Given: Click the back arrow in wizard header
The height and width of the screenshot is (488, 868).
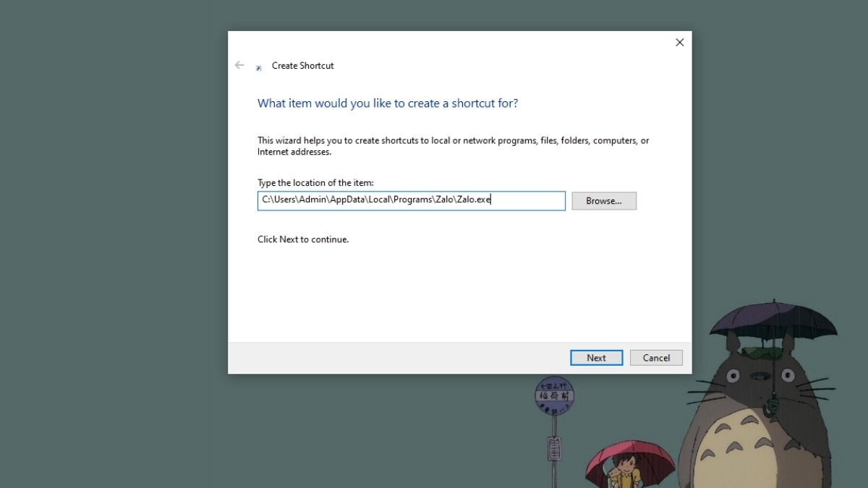Looking at the screenshot, I should click(239, 65).
